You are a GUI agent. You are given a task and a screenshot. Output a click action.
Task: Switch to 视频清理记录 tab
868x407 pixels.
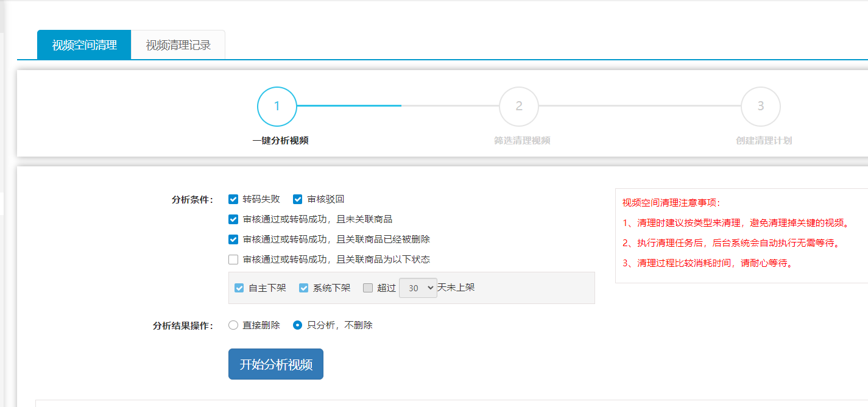pos(178,45)
